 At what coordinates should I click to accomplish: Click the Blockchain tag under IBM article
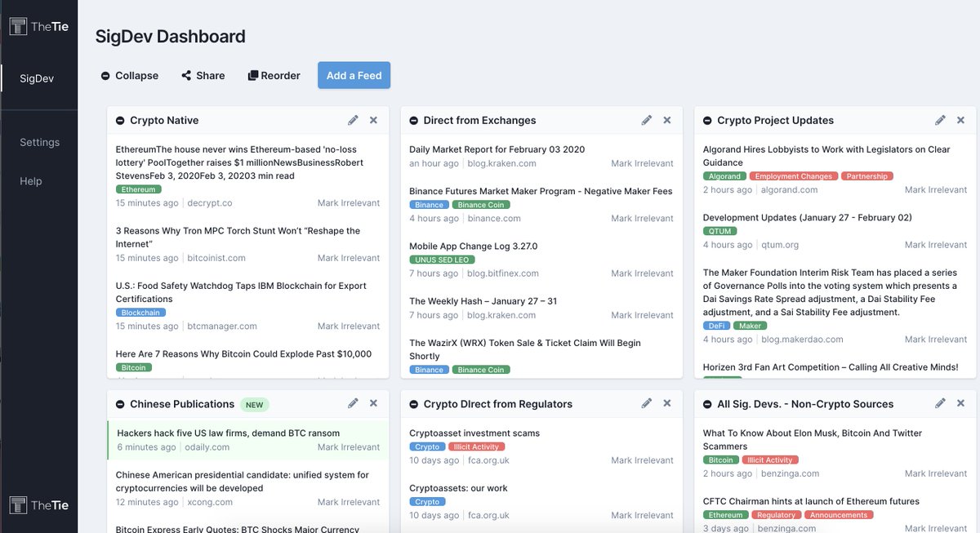point(140,313)
